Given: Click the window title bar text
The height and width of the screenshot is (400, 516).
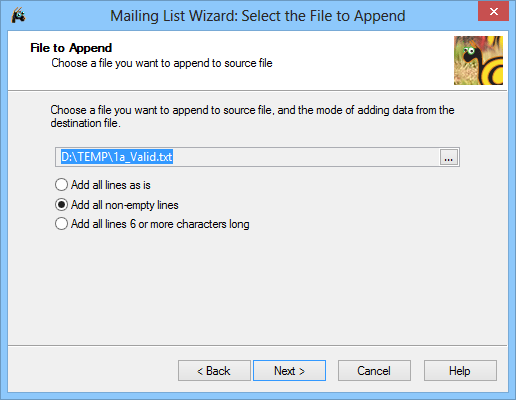Looking at the screenshot, I should 258,16.
